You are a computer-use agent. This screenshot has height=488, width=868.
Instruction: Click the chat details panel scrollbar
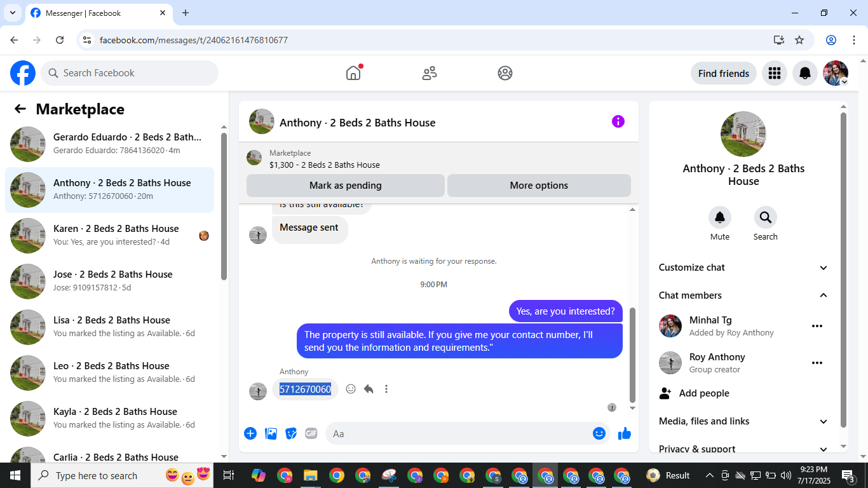tap(844, 269)
